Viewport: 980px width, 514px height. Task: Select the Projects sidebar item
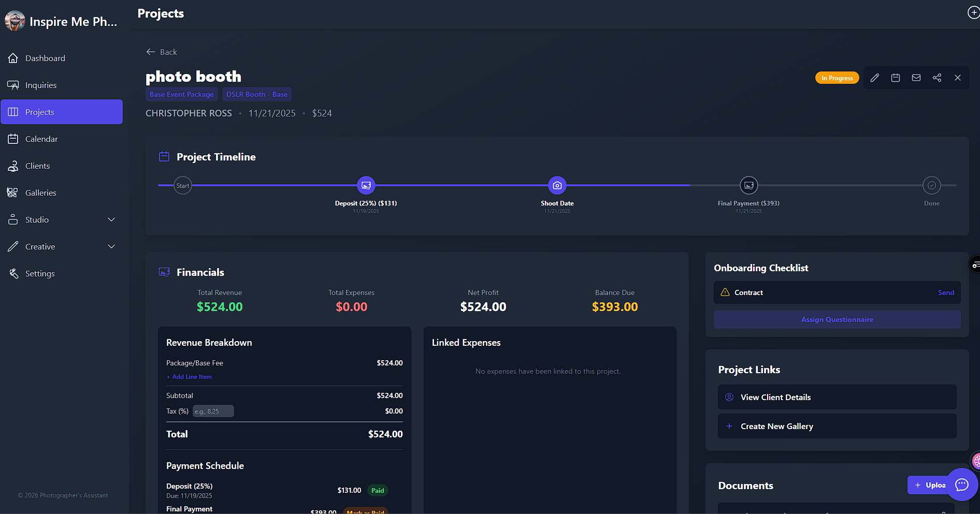[x=62, y=112]
